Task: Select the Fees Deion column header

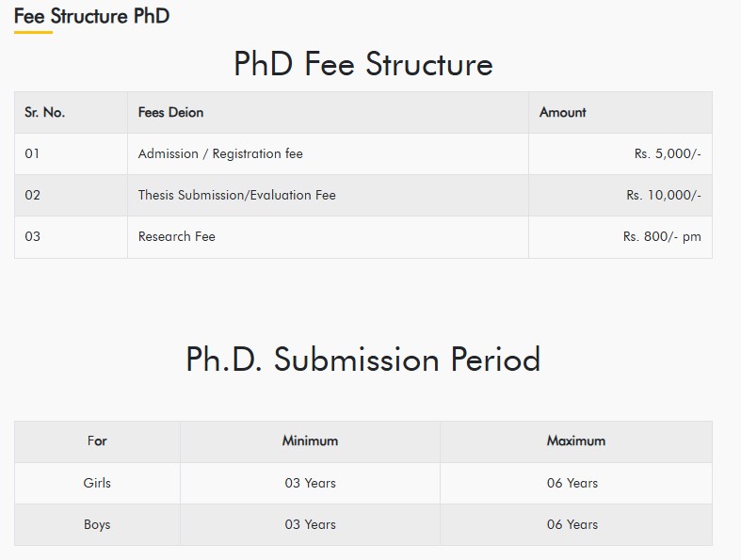Action: tap(170, 112)
